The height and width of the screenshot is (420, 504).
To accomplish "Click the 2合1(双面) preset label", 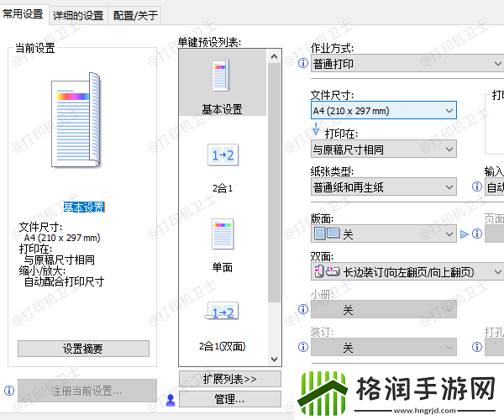I will coord(222,346).
